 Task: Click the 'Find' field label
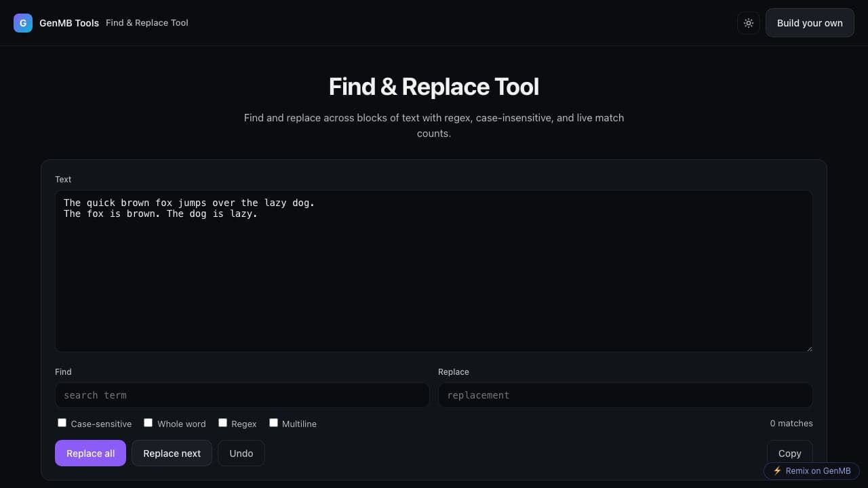(63, 372)
